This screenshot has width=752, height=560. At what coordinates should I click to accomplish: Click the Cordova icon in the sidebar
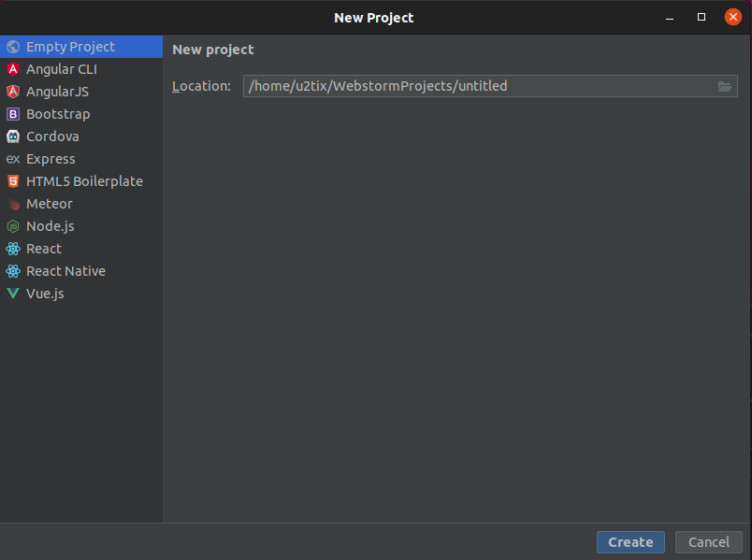pos(12,136)
